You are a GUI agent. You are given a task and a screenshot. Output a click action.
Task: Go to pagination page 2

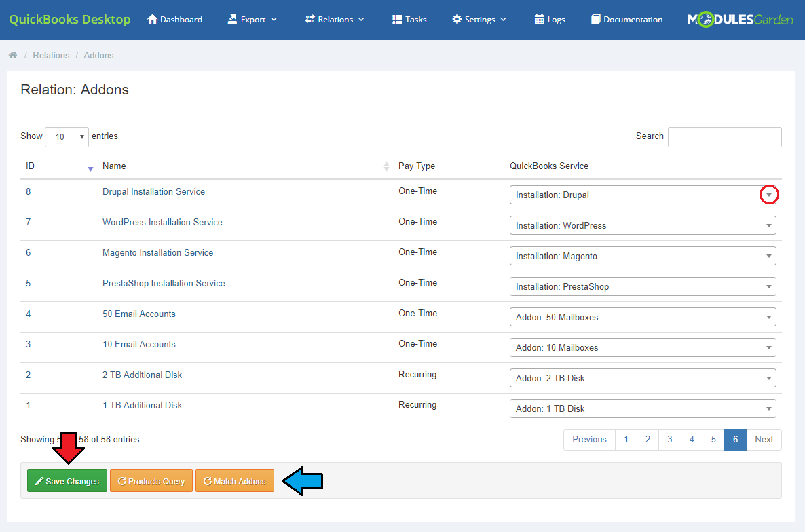[x=648, y=440]
